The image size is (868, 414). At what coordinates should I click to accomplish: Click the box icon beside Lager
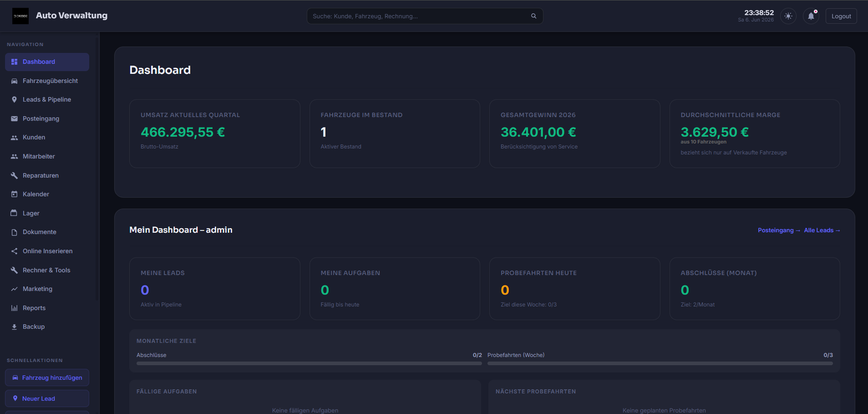click(x=15, y=213)
